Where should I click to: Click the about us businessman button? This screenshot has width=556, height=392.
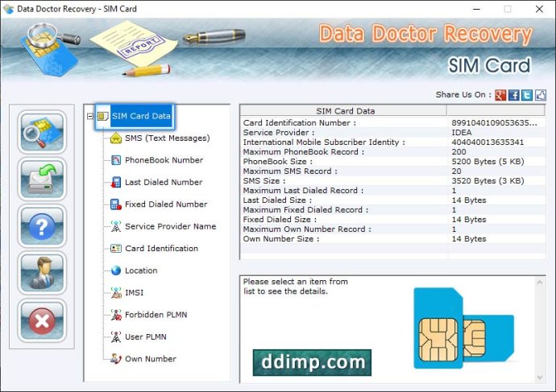point(42,273)
